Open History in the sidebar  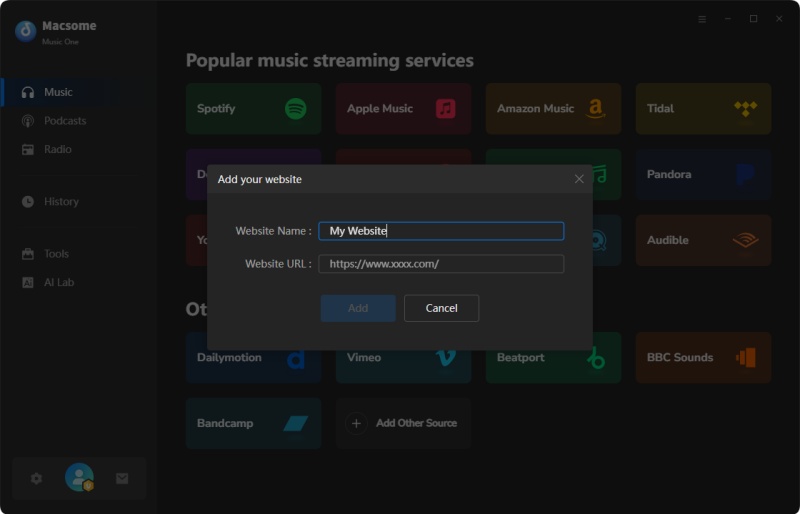click(x=62, y=202)
